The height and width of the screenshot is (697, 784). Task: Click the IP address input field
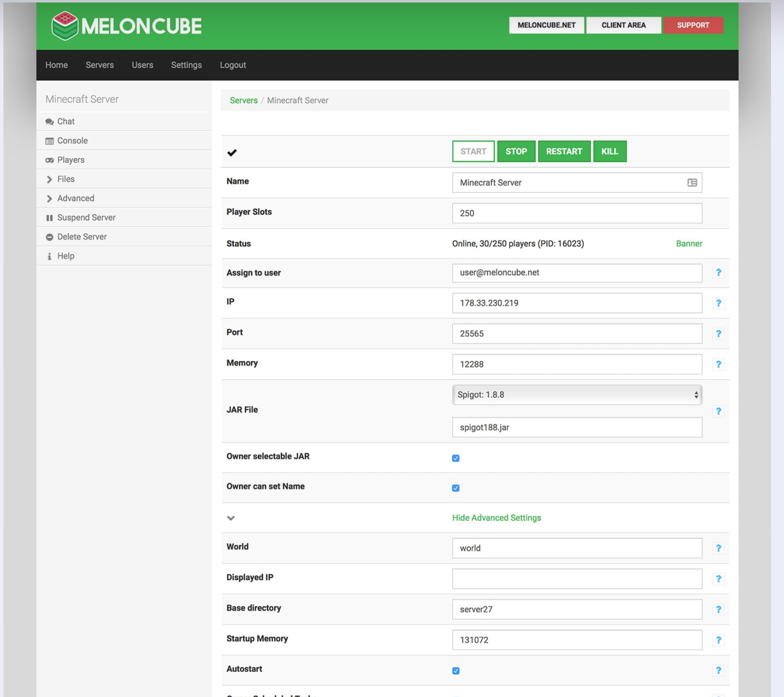pos(577,303)
